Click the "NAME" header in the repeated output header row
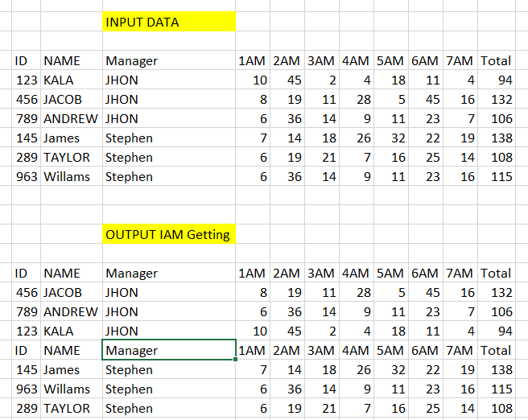The height and width of the screenshot is (420, 528). point(72,350)
